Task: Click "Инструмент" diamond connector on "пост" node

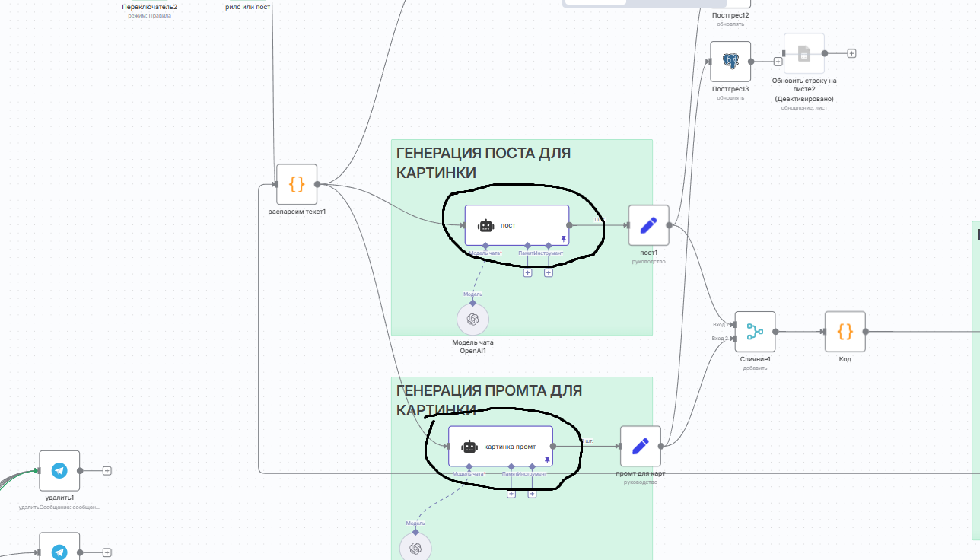Action: [x=549, y=246]
